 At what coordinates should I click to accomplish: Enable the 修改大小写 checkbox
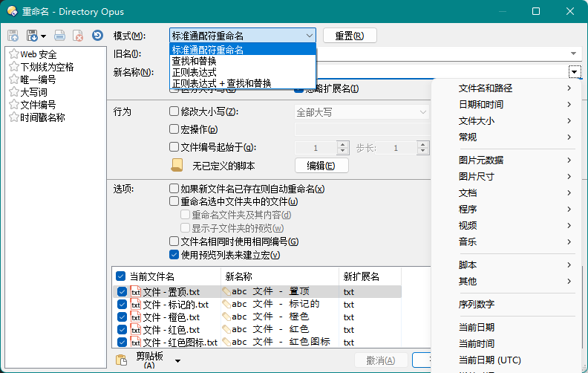(174, 112)
